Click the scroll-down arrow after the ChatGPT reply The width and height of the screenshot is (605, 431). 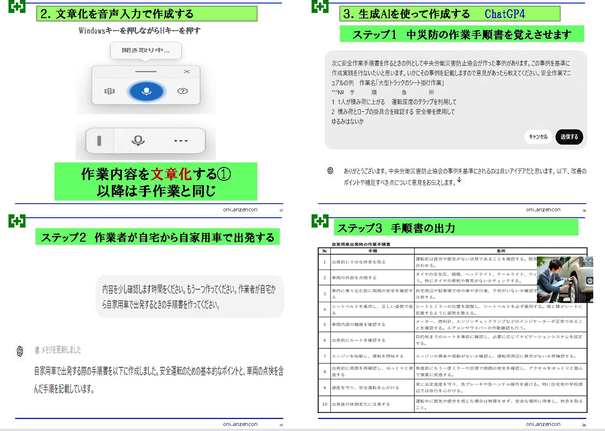(459, 180)
